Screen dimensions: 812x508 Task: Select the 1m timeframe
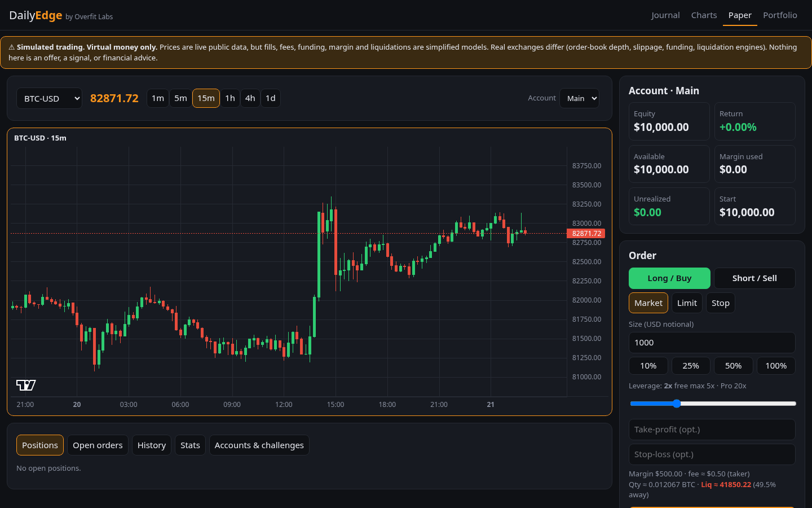tap(158, 98)
